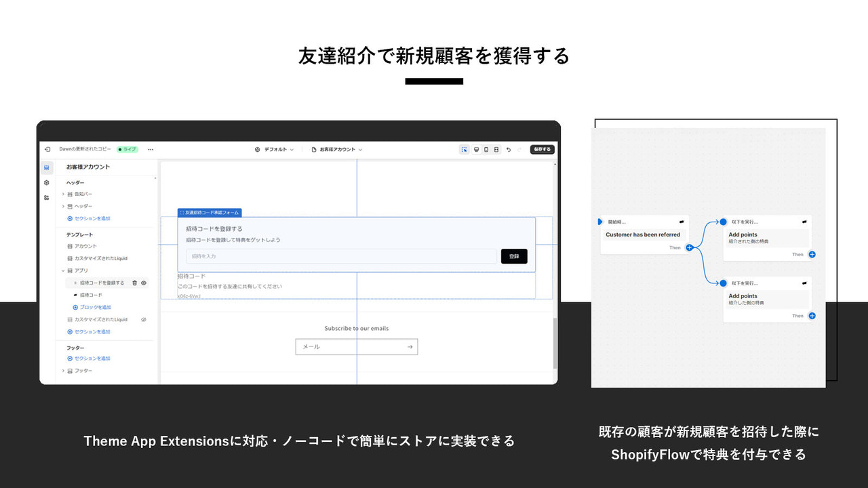Click the undo arrow icon
The height and width of the screenshot is (488, 868).
(509, 149)
